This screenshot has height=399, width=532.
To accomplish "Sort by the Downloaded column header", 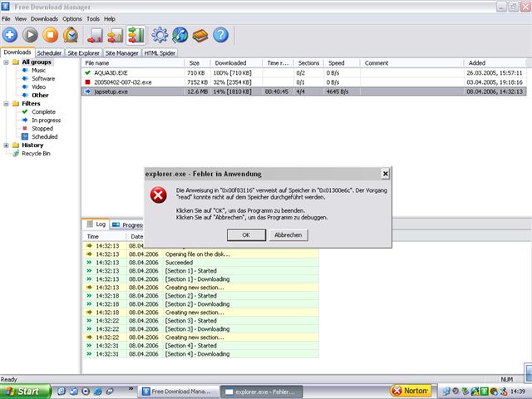I will 236,63.
